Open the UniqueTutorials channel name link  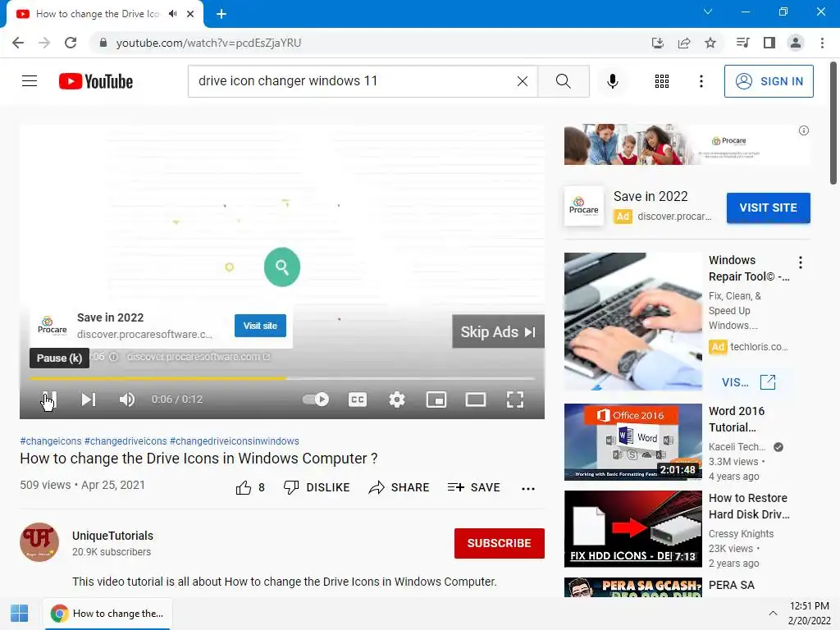pos(113,536)
